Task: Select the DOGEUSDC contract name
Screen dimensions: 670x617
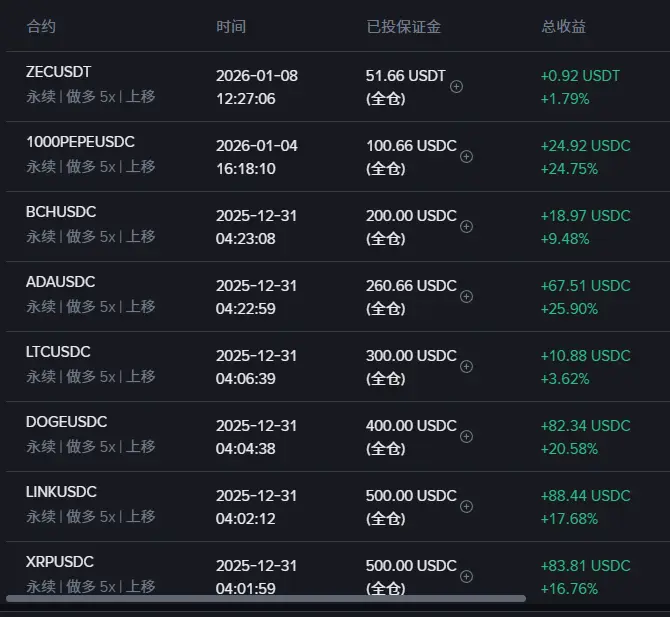Action: pos(66,422)
